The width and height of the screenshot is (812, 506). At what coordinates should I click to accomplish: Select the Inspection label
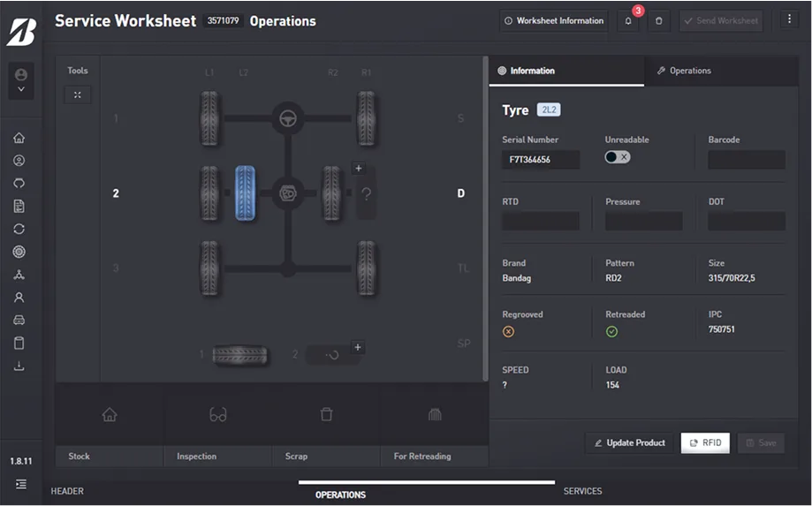[x=196, y=457]
